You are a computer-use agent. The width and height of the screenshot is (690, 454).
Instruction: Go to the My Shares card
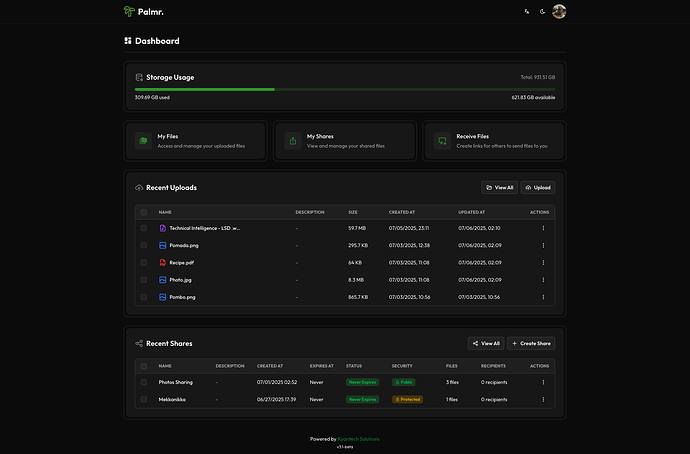344,141
